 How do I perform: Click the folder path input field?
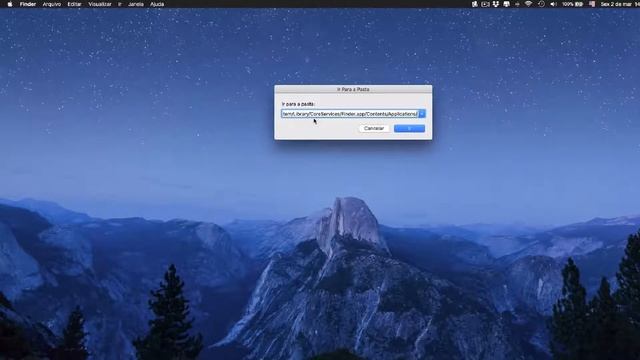click(350, 114)
